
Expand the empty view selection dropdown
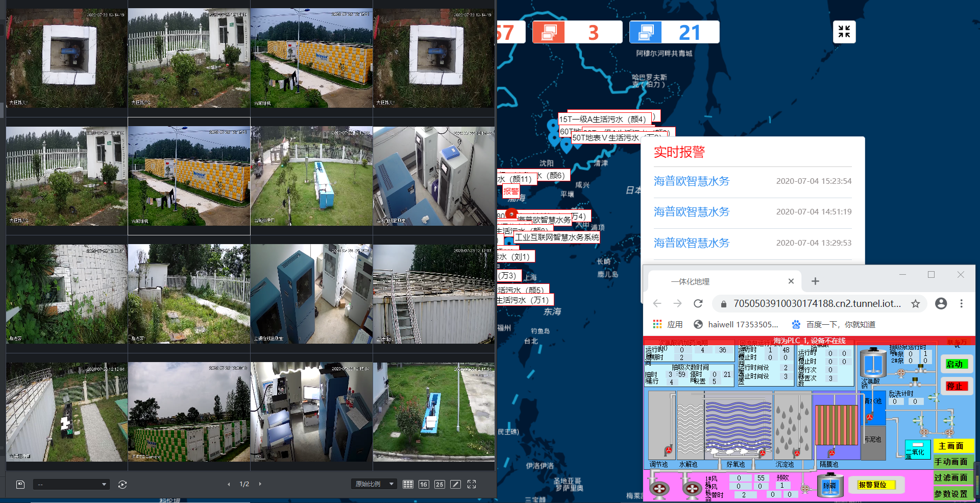[x=71, y=484]
